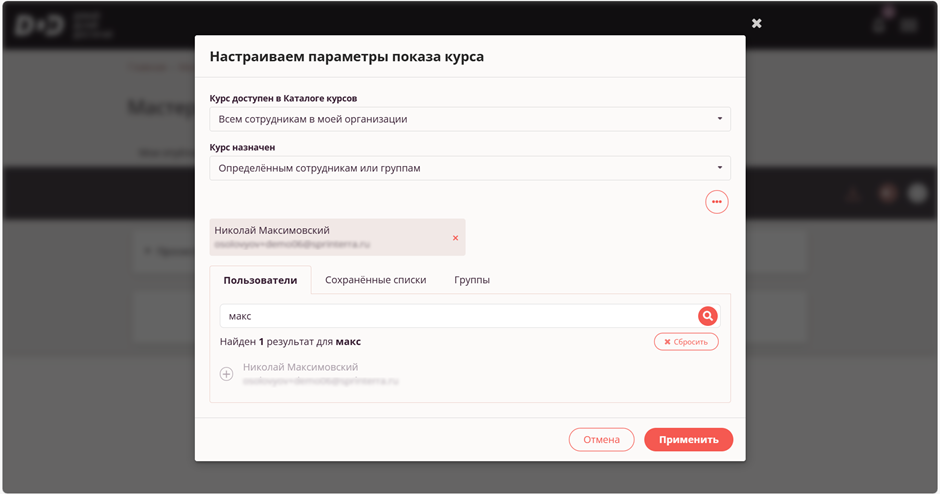Click the Применить button
940x494 pixels.
coord(688,439)
